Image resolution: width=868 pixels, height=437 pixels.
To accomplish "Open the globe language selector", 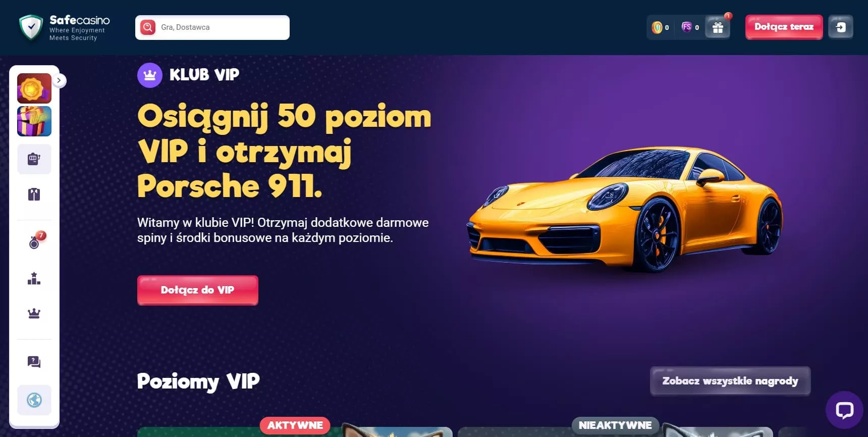I will 34,400.
